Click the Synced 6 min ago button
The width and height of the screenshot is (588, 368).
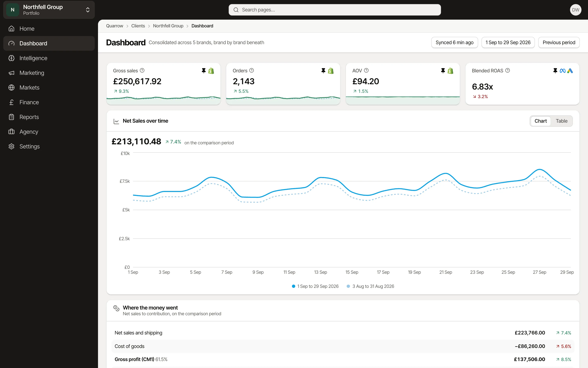[x=454, y=43]
